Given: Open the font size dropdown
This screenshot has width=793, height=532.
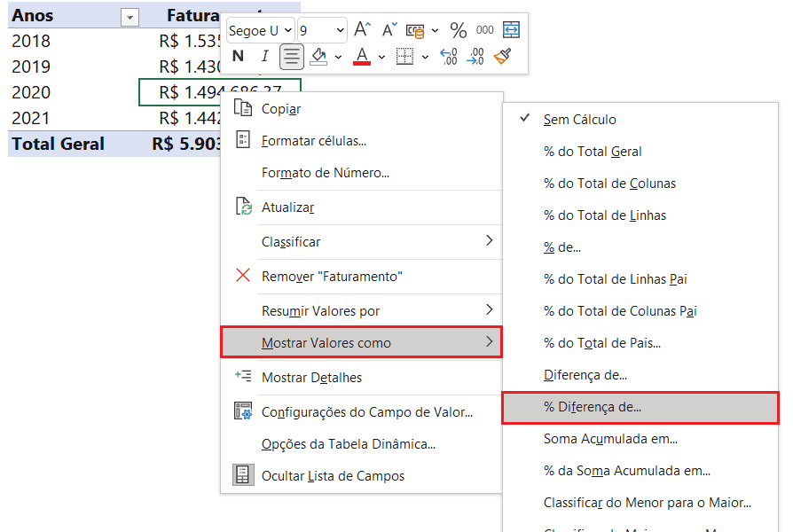Looking at the screenshot, I should [x=322, y=30].
